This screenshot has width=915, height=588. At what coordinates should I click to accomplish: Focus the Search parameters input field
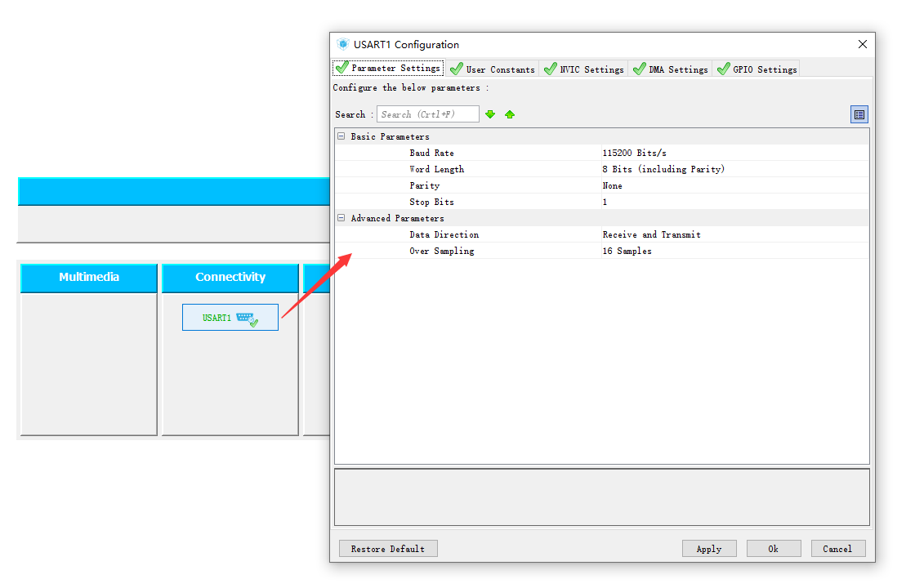(428, 114)
